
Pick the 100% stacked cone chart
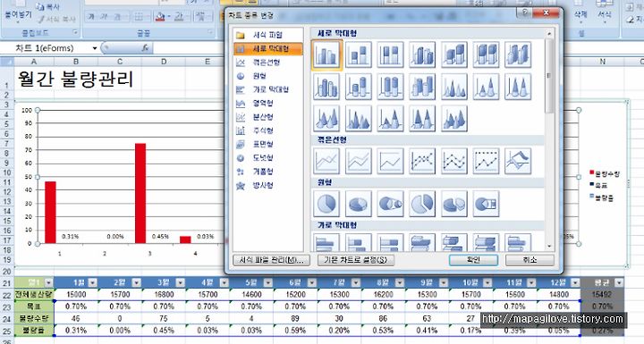point(518,87)
